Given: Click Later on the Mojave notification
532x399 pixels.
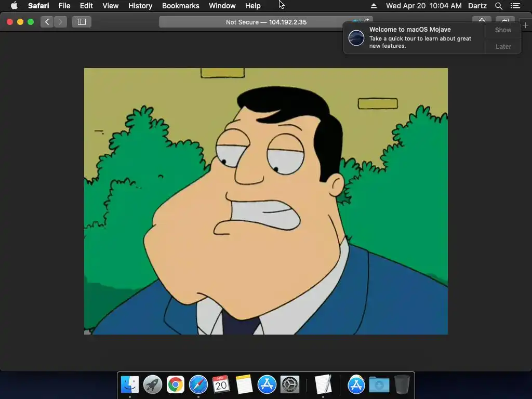Looking at the screenshot, I should tap(503, 46).
